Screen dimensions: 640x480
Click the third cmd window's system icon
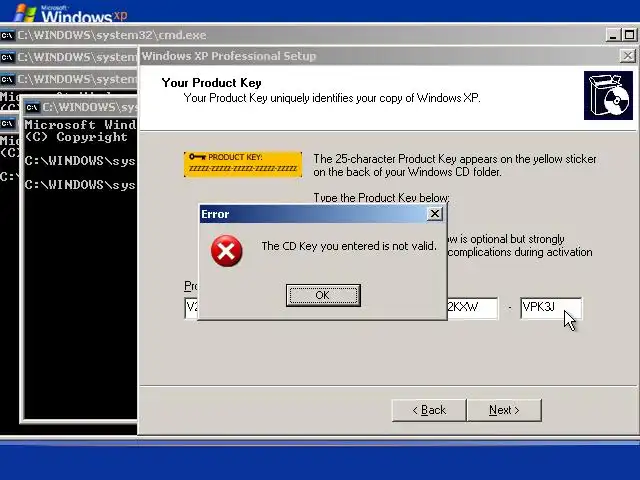[x=7, y=79]
